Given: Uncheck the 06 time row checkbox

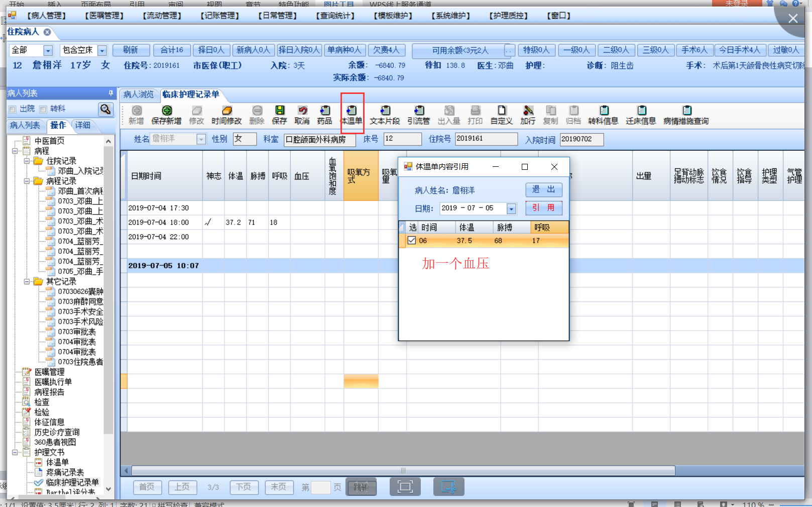Looking at the screenshot, I should (412, 240).
